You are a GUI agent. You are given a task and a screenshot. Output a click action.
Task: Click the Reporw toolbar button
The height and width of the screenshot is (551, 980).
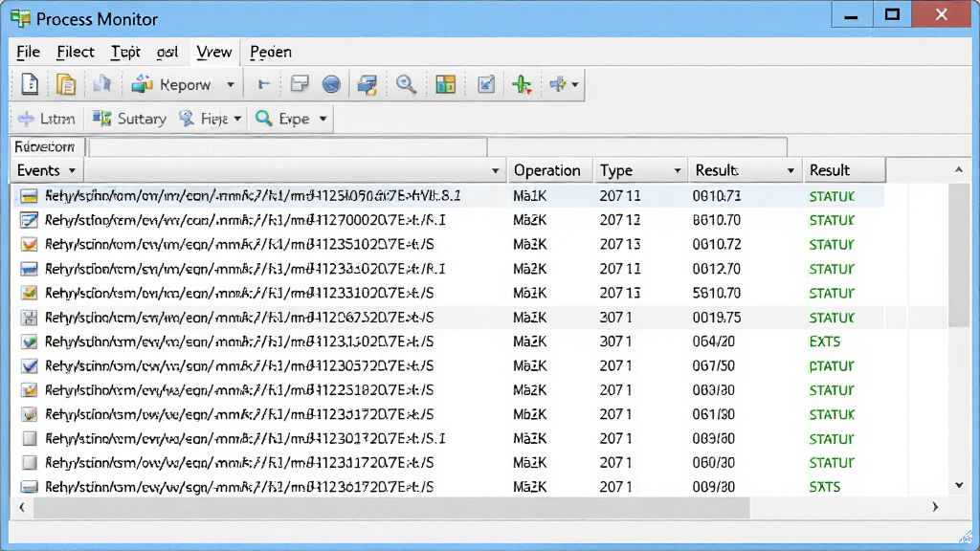point(170,84)
